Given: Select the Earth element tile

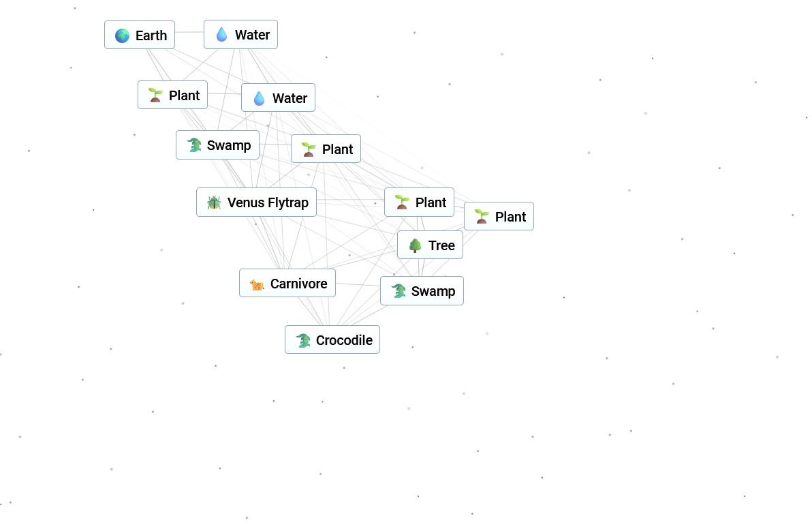Looking at the screenshot, I should click(x=140, y=35).
